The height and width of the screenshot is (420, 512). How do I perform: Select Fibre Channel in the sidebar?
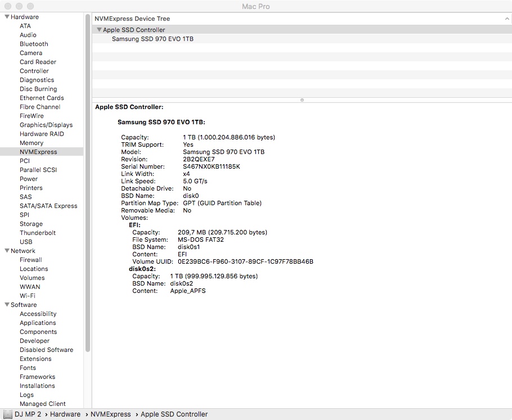(40, 107)
